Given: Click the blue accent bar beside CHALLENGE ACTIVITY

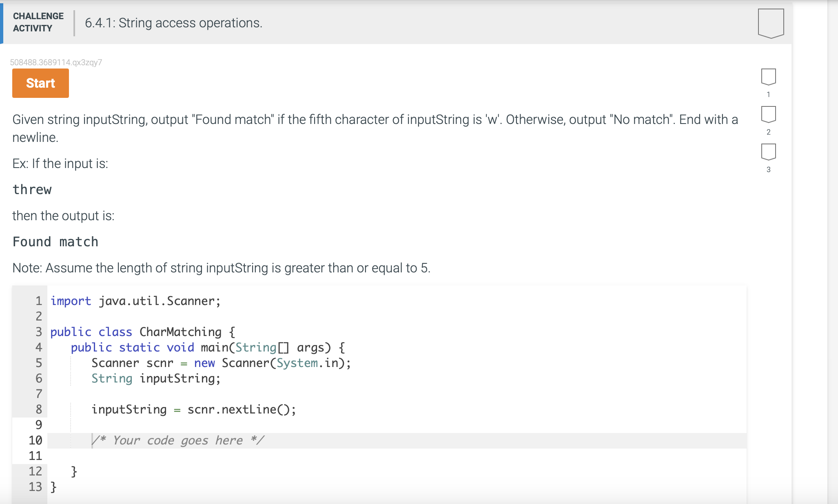Looking at the screenshot, I should (1, 22).
